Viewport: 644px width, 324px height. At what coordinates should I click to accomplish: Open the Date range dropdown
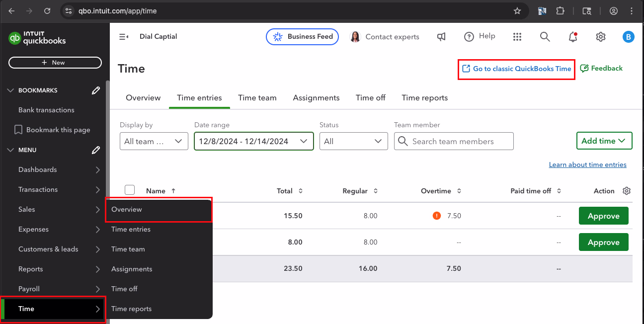coord(254,141)
